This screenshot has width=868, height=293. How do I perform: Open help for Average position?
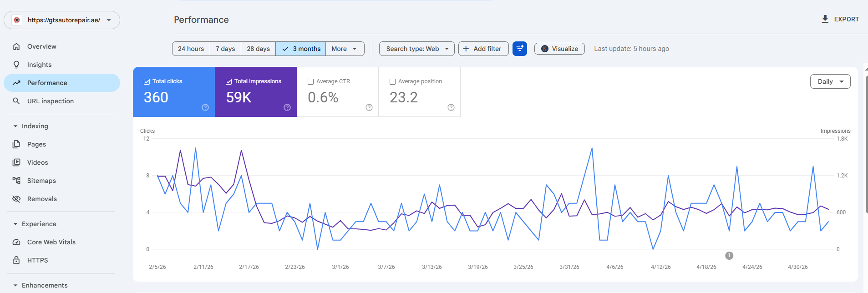pos(451,107)
